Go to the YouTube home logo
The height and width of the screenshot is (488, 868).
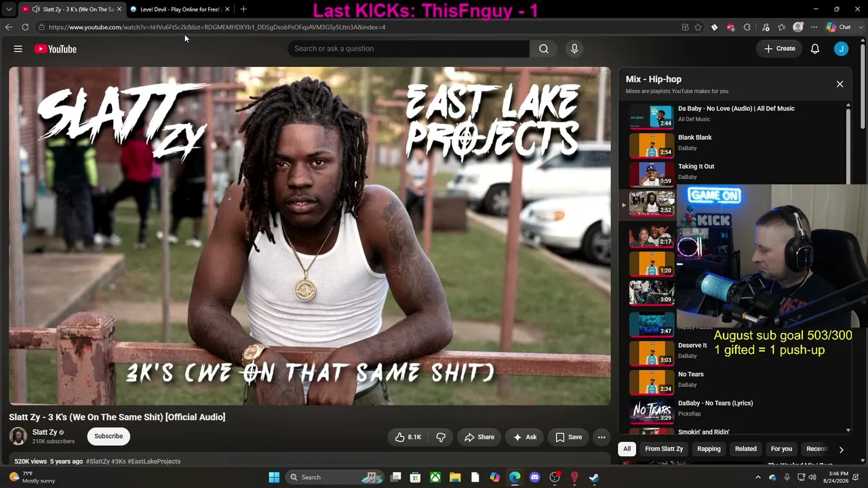pos(56,49)
